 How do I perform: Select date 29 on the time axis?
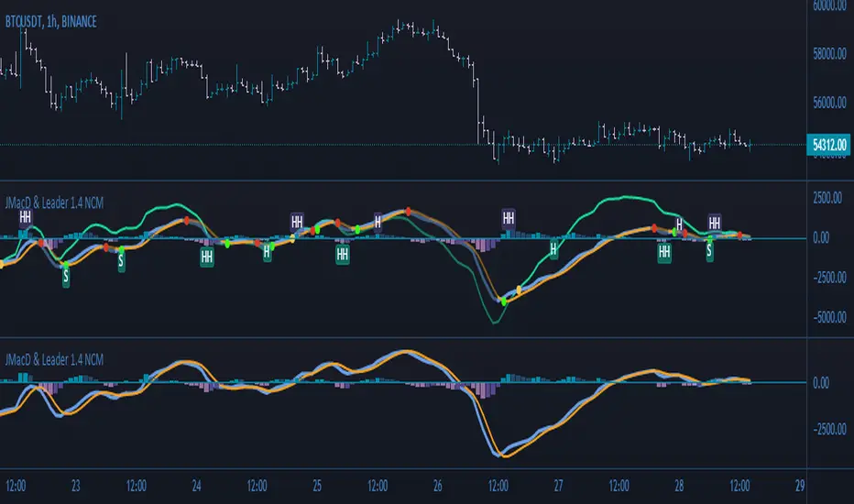pyautogui.click(x=800, y=485)
